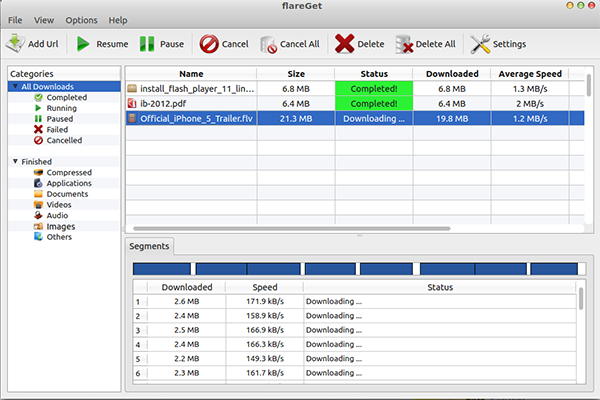Open the Options menu
This screenshot has height=400, width=600.
point(81,20)
